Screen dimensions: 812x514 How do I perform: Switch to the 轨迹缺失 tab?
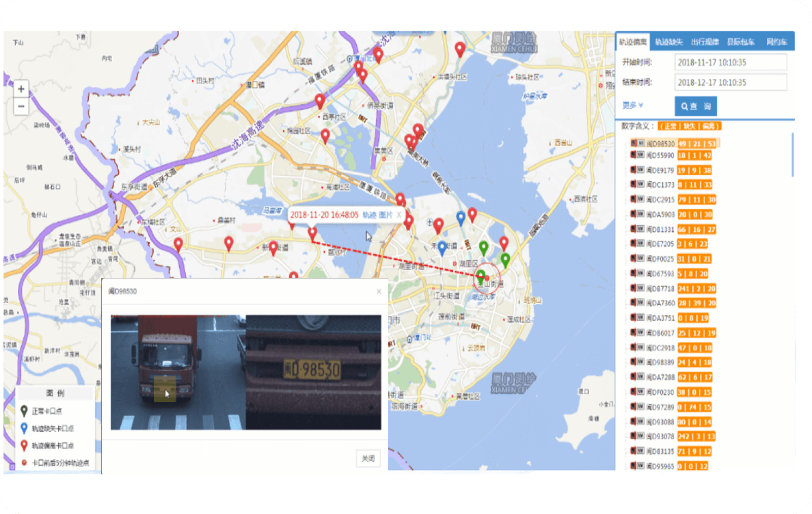click(x=669, y=42)
